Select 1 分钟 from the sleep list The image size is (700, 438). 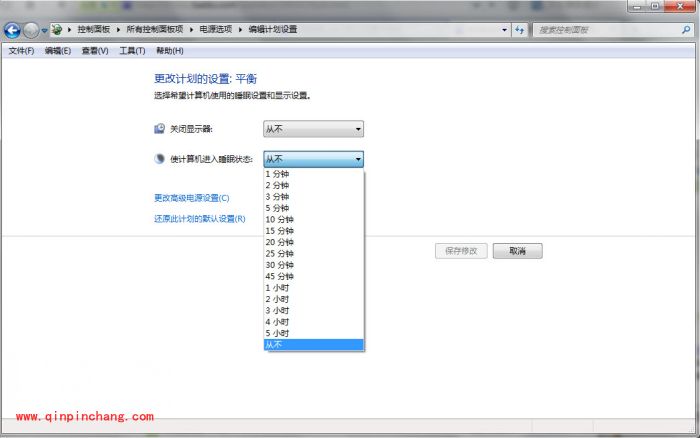pos(314,174)
